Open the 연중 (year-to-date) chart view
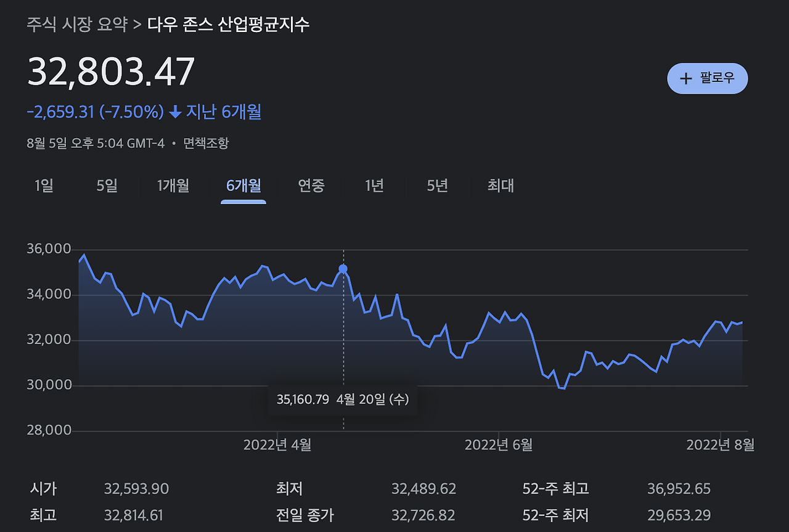This screenshot has width=789, height=532. point(311,186)
